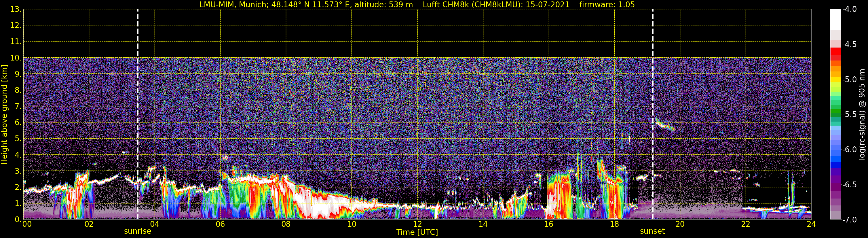Click the '1.' height axis tick label
Image resolution: width=868 pixels, height=238 pixels.
18,204
